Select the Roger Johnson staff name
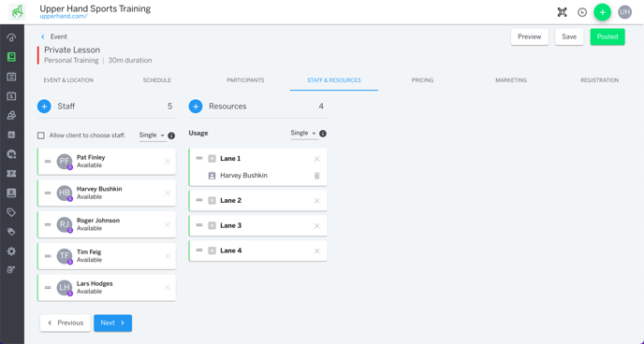644x344 pixels. [98, 221]
